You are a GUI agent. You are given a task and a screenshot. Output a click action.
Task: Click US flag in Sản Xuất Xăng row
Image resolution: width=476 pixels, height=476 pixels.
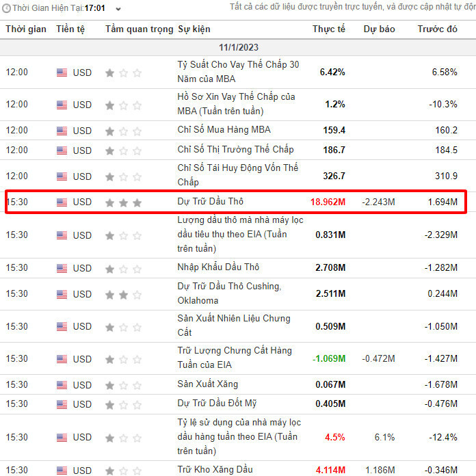(x=62, y=385)
